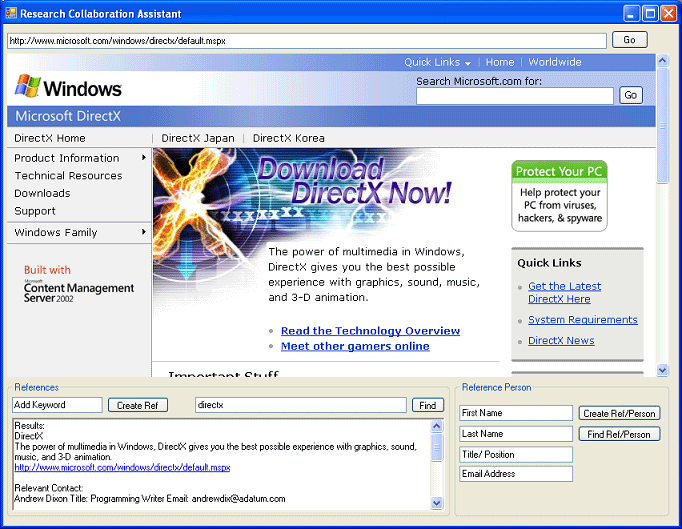Screen dimensions: 682x529
Task: Expand the Quick Links dropdown in header
Action: [437, 62]
